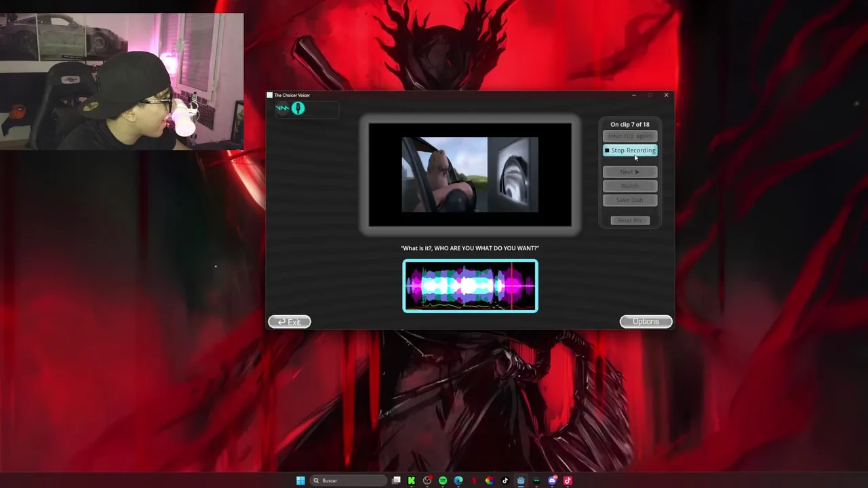Click the movie clip preview

[x=470, y=175]
